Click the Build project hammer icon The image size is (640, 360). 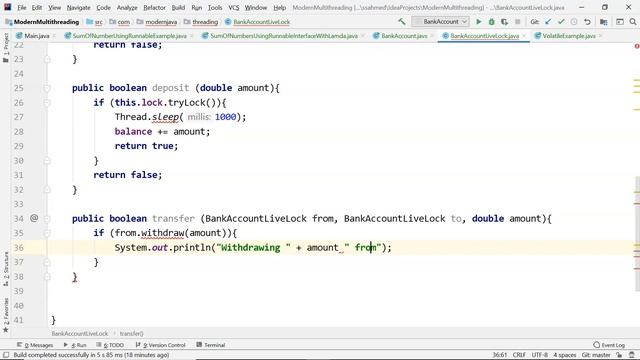[402, 22]
